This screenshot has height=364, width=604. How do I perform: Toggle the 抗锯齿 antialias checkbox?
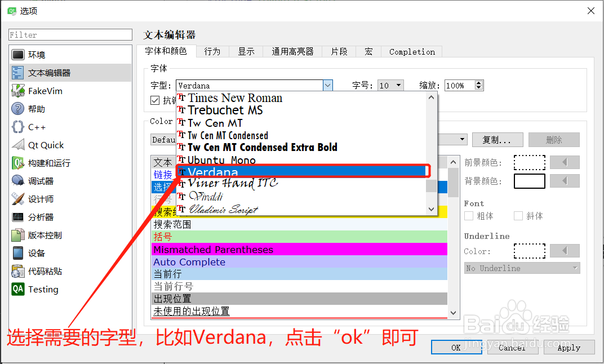click(155, 100)
